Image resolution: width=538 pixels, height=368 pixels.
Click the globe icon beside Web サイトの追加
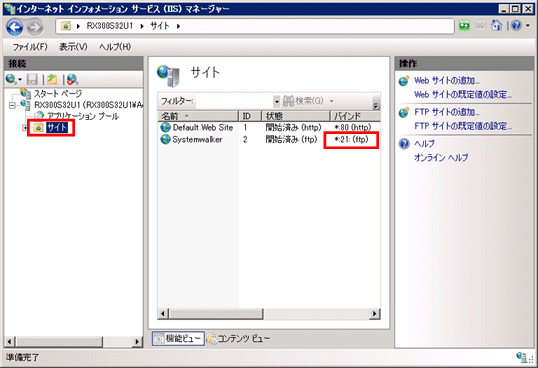click(404, 81)
